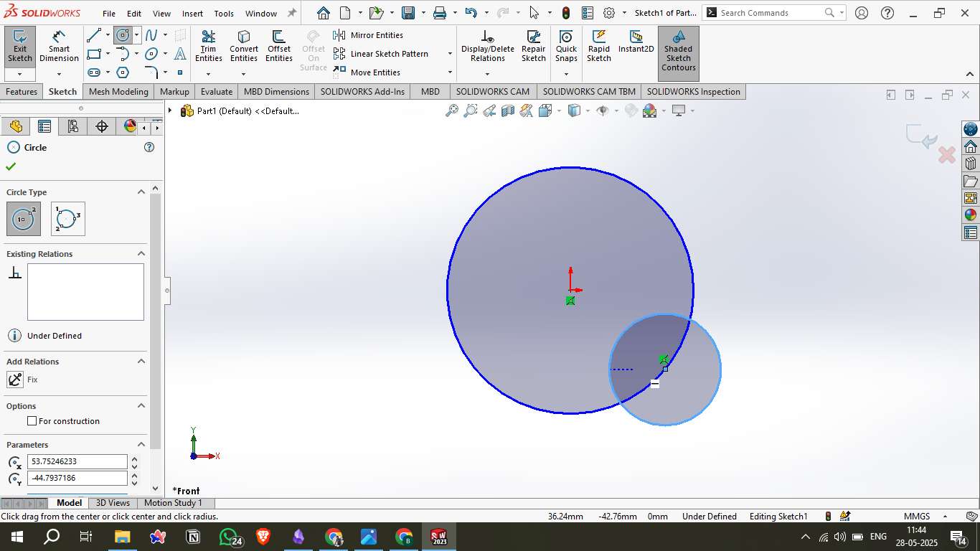
Task: Open the Insert menu
Action: [192, 14]
